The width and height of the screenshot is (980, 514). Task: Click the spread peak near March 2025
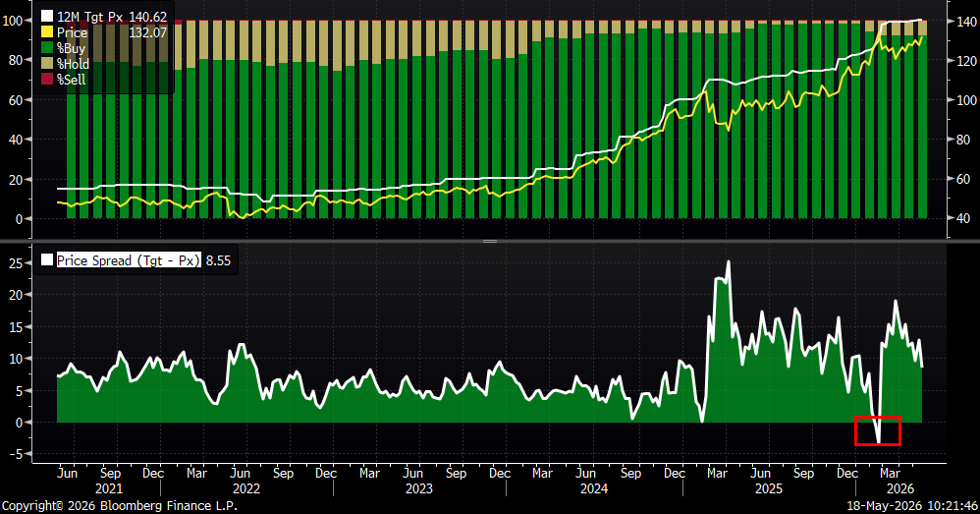tap(728, 262)
